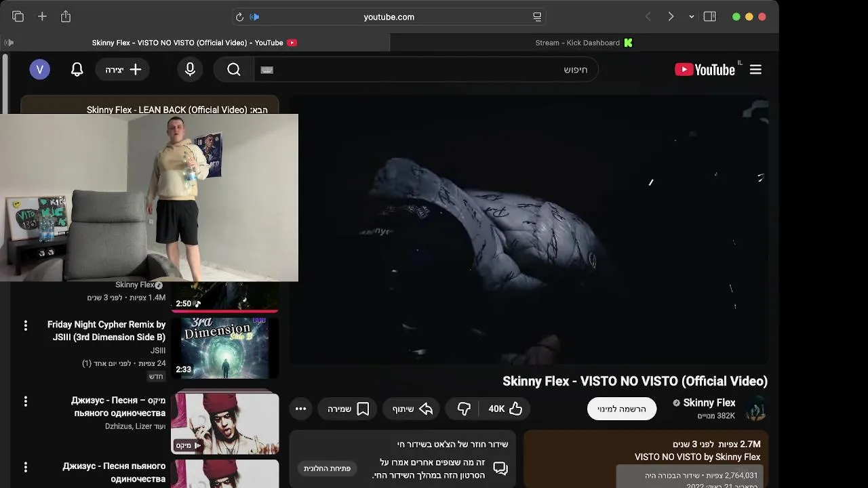Open the 2:50 Skinny Flex video thumbnail

(225, 298)
